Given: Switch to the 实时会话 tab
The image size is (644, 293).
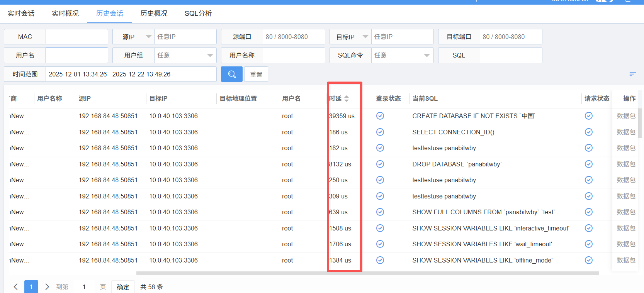Looking at the screenshot, I should (21, 14).
